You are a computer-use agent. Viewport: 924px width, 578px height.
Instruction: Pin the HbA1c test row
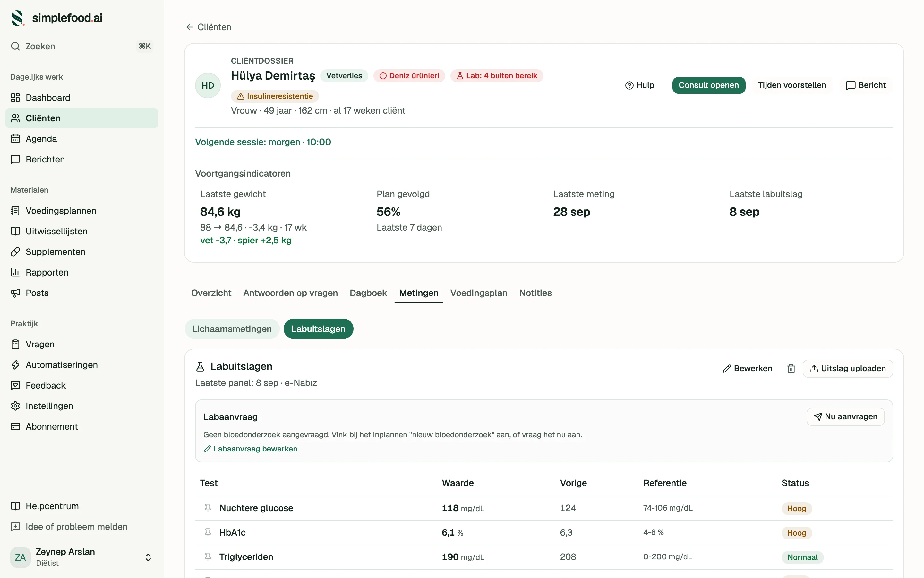click(x=208, y=532)
